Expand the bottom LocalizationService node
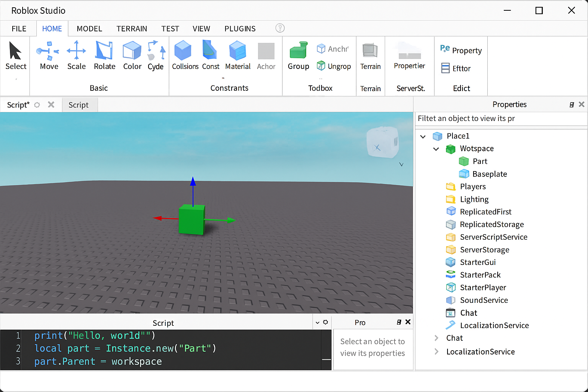 pos(436,351)
